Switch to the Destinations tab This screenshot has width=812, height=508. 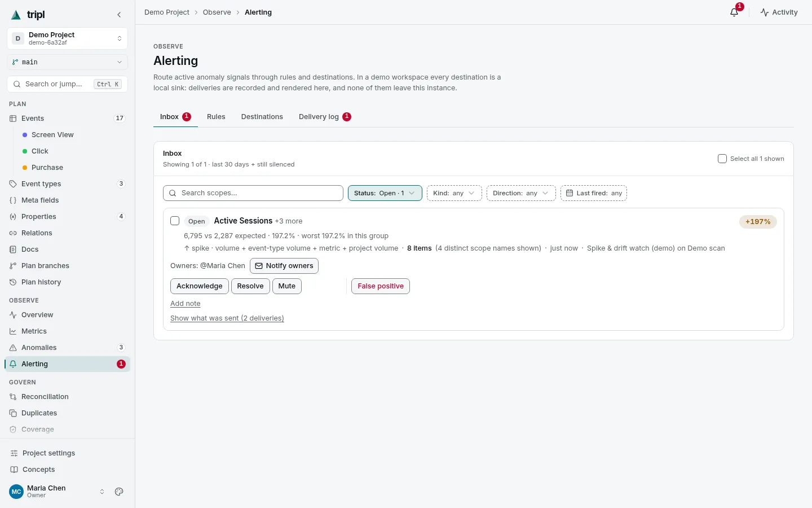(262, 117)
